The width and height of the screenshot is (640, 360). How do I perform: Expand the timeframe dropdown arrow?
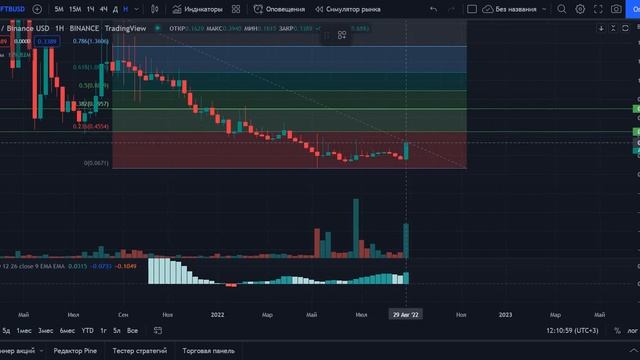[137, 9]
